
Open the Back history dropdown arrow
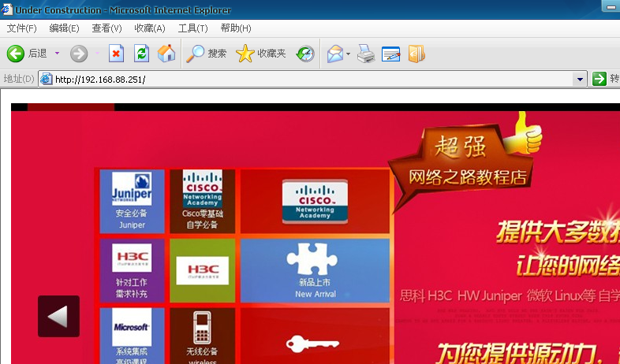click(57, 53)
